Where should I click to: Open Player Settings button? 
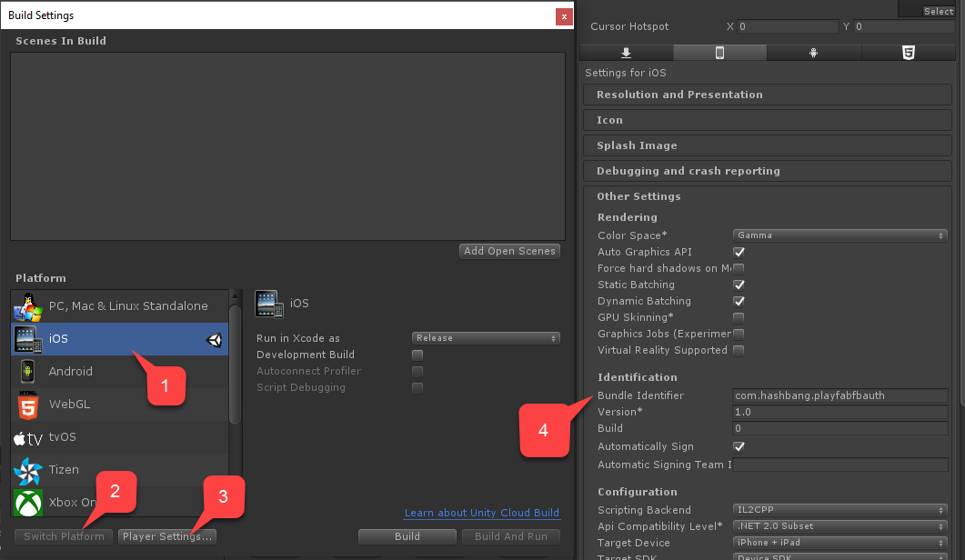click(x=166, y=536)
